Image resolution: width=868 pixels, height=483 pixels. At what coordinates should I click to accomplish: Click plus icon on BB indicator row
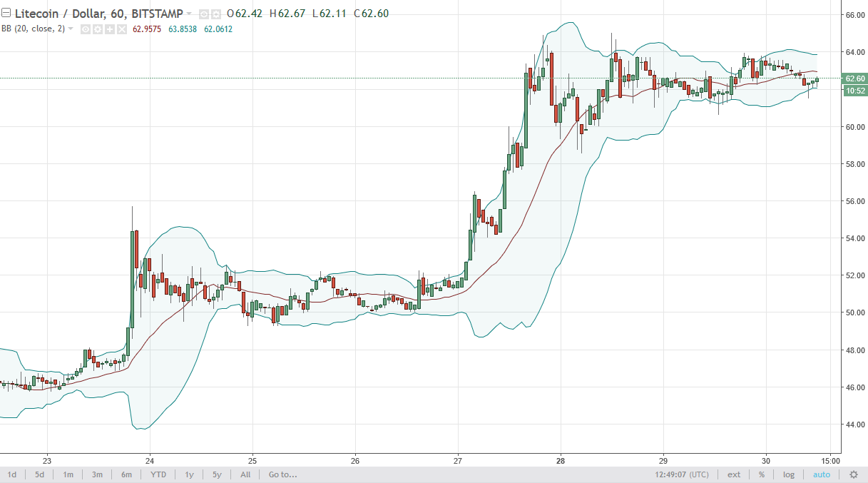point(110,29)
